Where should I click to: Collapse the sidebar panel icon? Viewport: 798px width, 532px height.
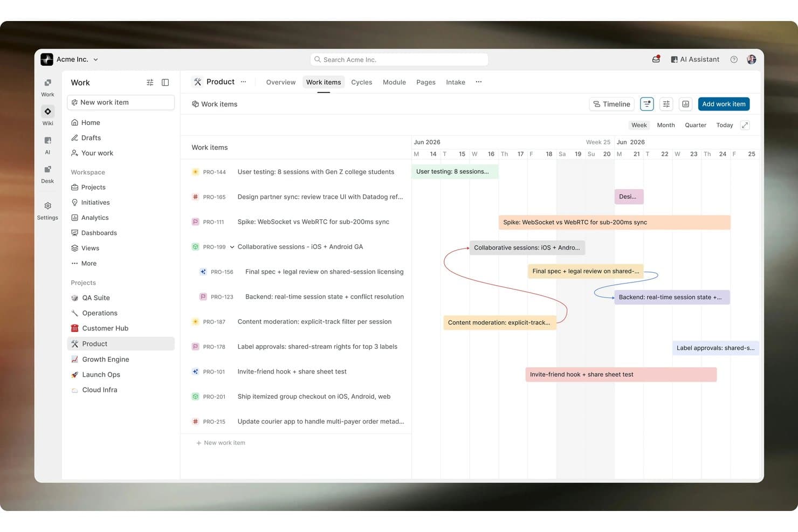point(166,82)
